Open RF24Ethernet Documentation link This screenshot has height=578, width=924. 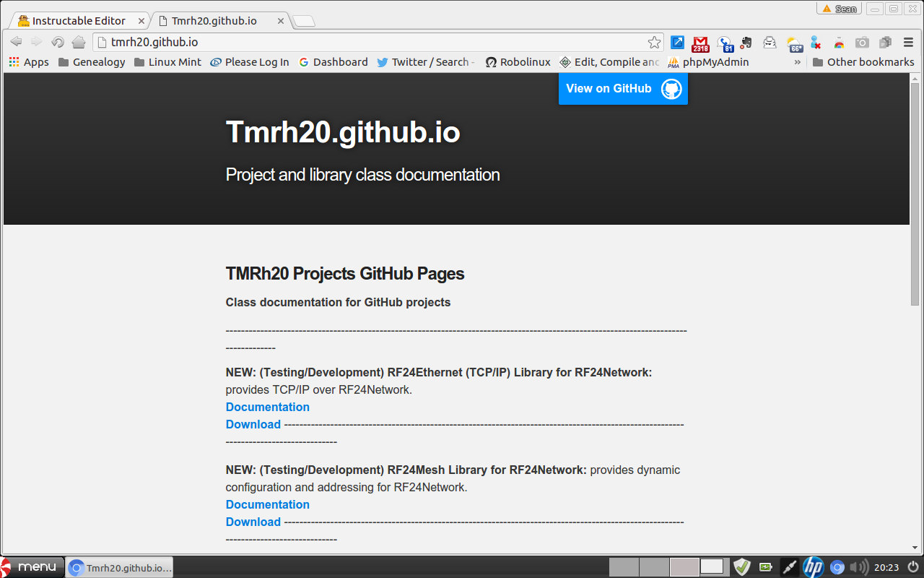268,407
